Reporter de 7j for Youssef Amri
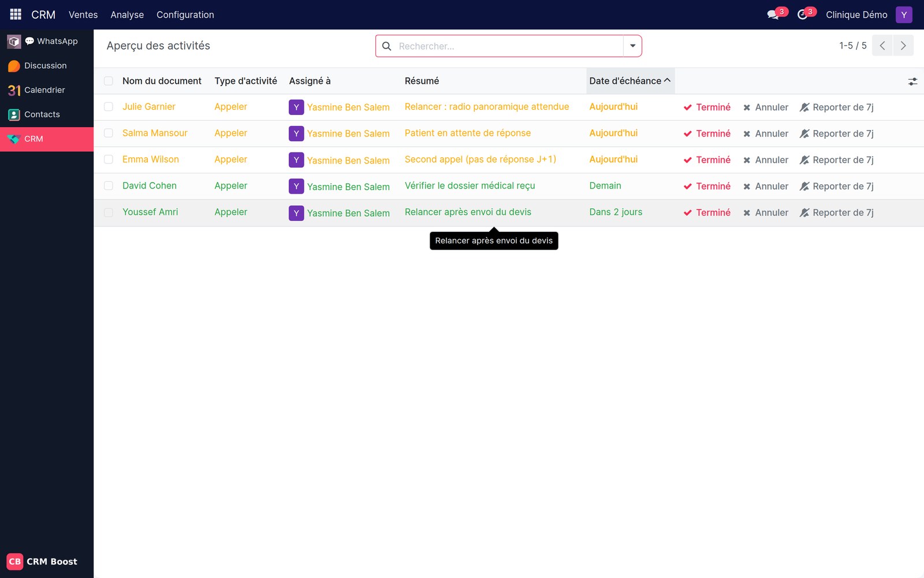Viewport: 924px width, 578px height. click(x=837, y=213)
